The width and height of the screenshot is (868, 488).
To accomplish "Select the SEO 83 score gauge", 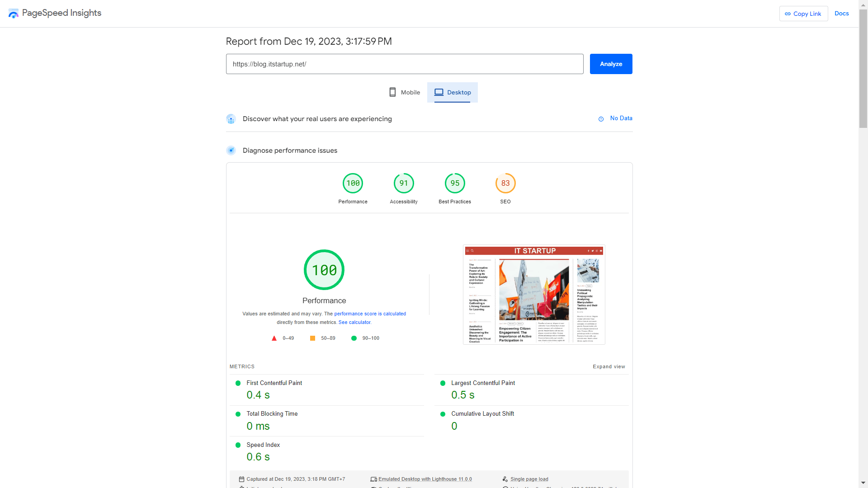I will click(505, 183).
